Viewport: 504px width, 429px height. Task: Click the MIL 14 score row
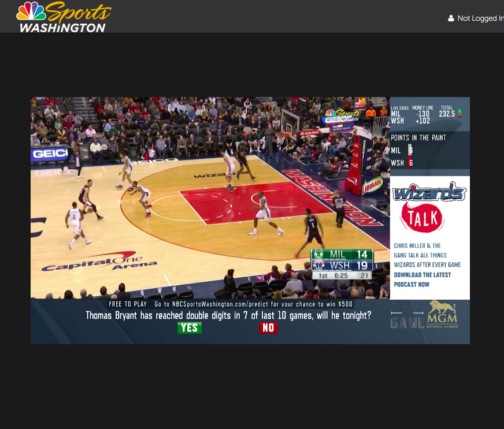coord(342,254)
